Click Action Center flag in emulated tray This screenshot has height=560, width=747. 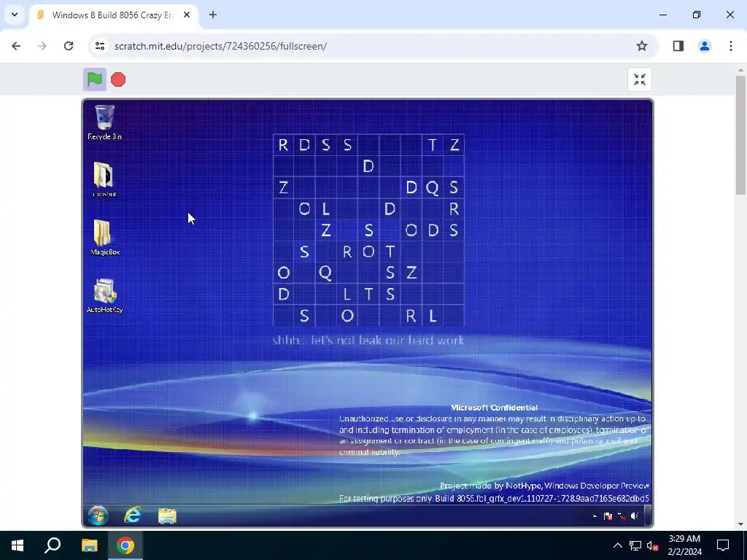click(x=608, y=516)
